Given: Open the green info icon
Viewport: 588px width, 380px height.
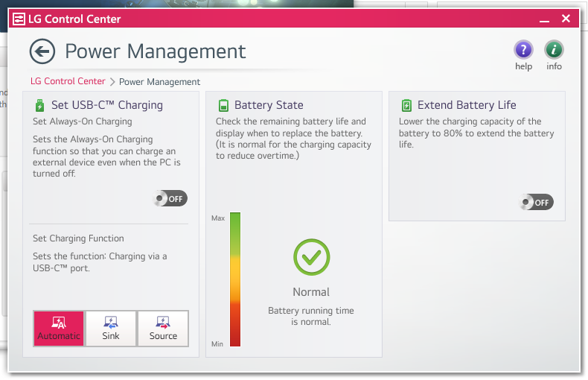Looking at the screenshot, I should coord(554,50).
